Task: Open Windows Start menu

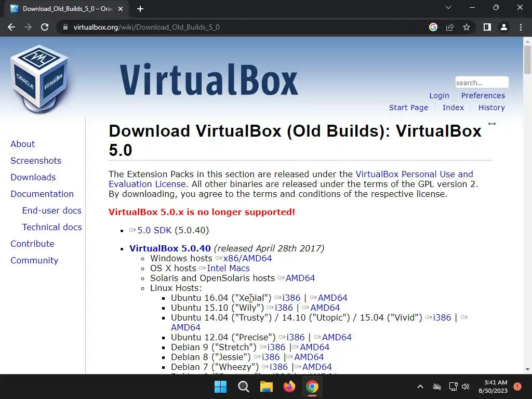Action: pos(220,387)
